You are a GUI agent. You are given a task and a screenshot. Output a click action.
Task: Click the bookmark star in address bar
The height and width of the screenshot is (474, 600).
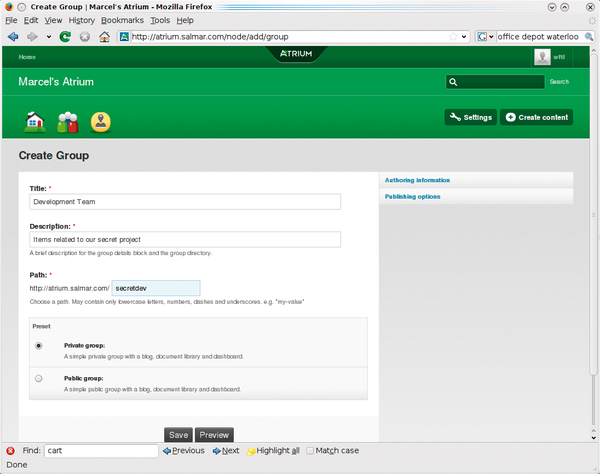click(x=453, y=37)
